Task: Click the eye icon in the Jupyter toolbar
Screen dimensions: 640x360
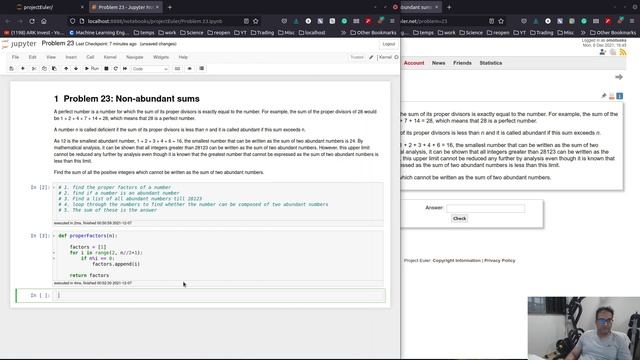Action: [189, 69]
